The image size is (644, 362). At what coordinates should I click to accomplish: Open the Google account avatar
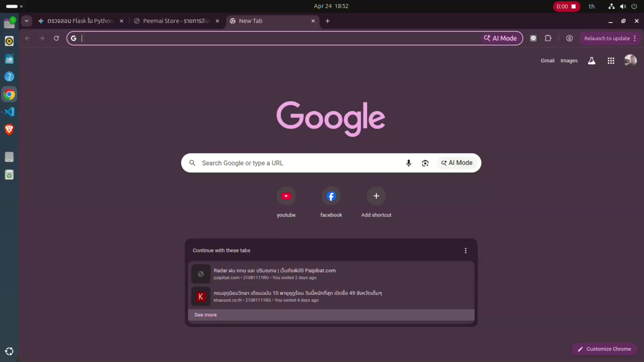coord(630,60)
